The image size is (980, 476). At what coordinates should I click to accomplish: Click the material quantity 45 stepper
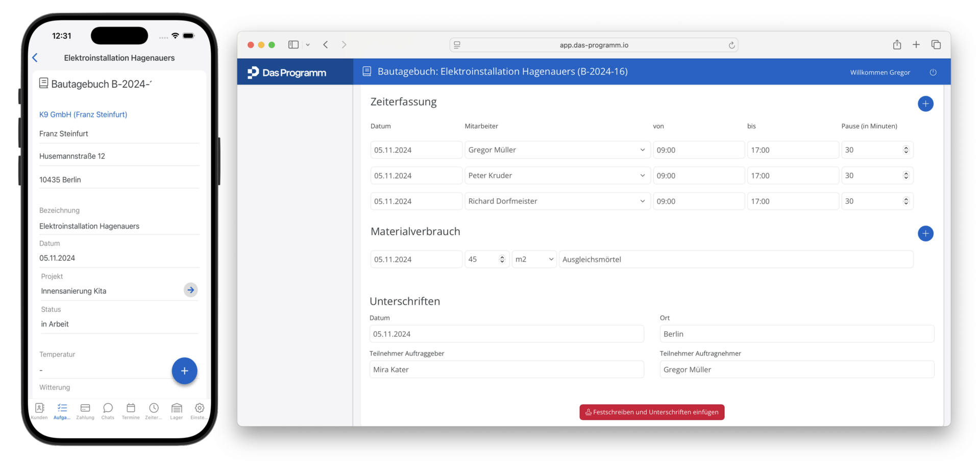coord(502,259)
